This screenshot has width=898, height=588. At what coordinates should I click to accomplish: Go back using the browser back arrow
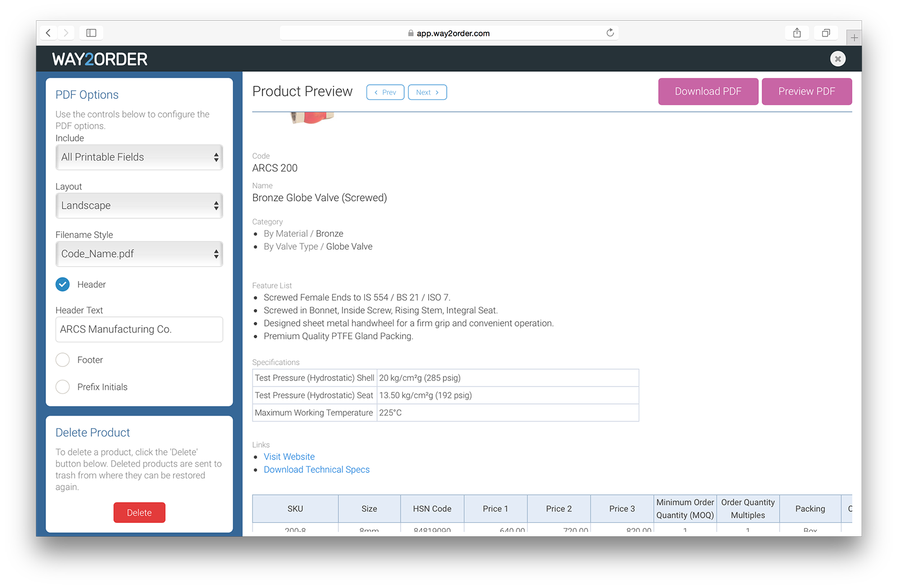pos(48,33)
